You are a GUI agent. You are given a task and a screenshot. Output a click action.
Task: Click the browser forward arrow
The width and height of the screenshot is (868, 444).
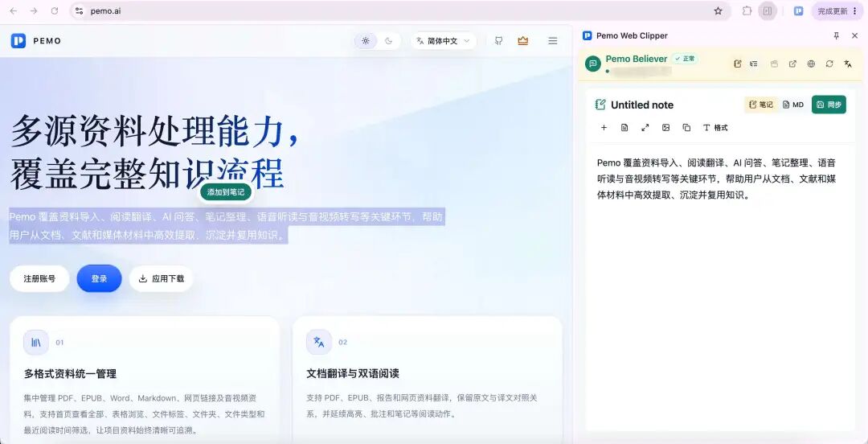coord(34,11)
